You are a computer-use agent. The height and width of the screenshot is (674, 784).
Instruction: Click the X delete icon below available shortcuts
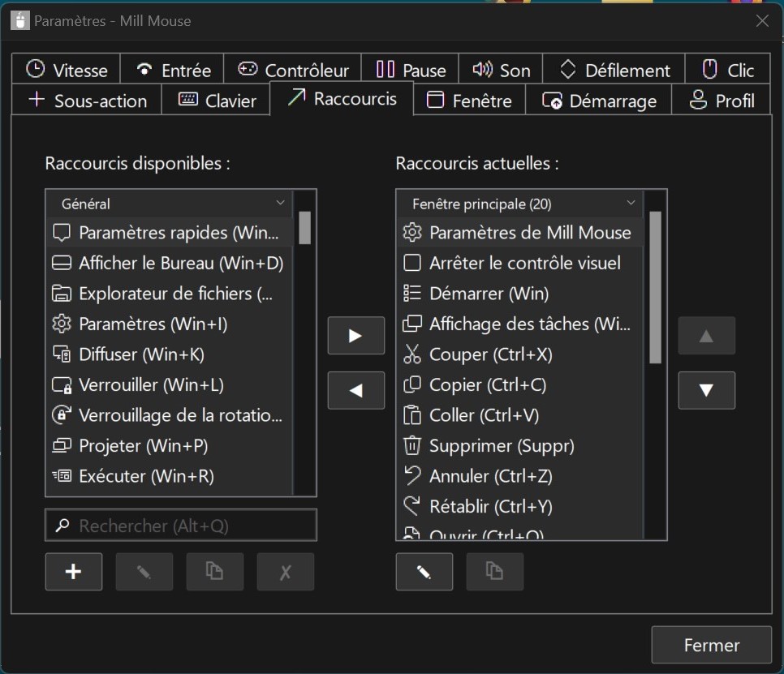pyautogui.click(x=285, y=571)
